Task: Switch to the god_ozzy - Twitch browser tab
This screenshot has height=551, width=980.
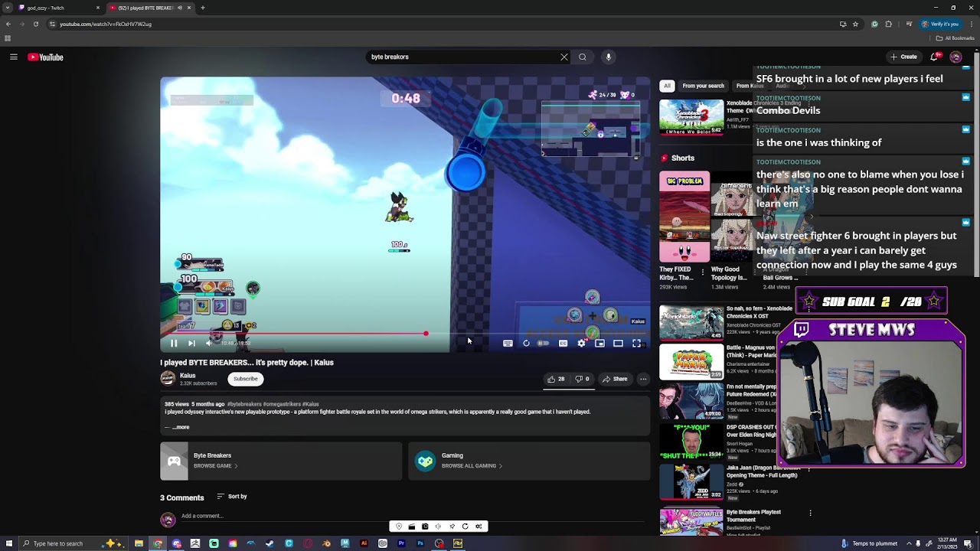Action: pos(52,8)
